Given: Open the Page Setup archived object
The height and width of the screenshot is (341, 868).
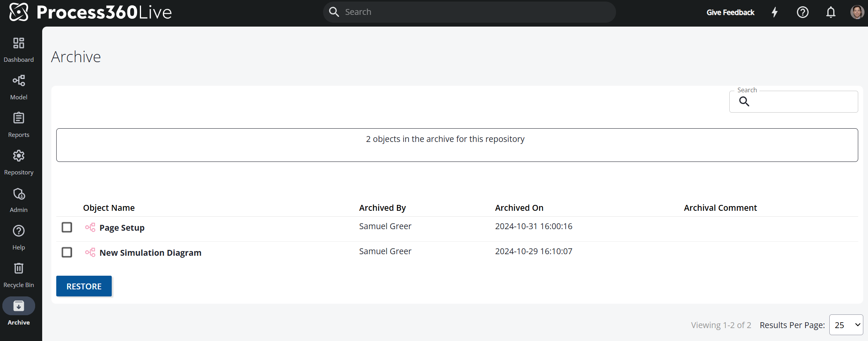Looking at the screenshot, I should coord(122,228).
